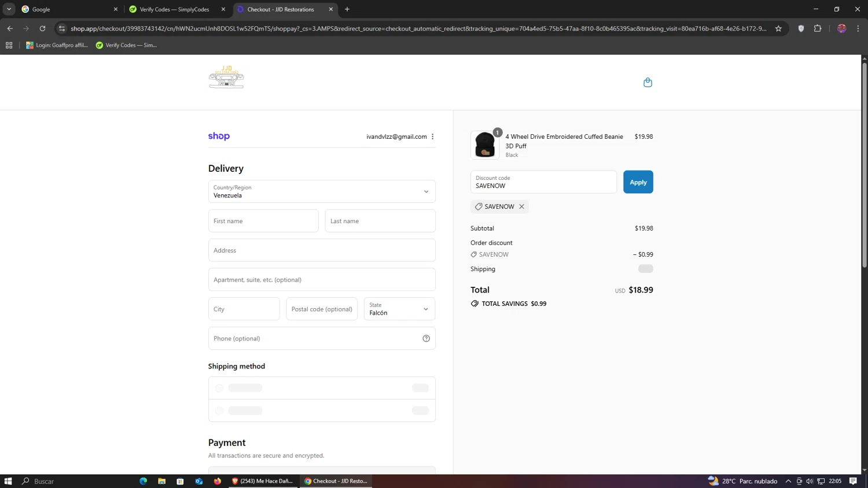Click the Address field
The image size is (868, 488).
(322, 250)
